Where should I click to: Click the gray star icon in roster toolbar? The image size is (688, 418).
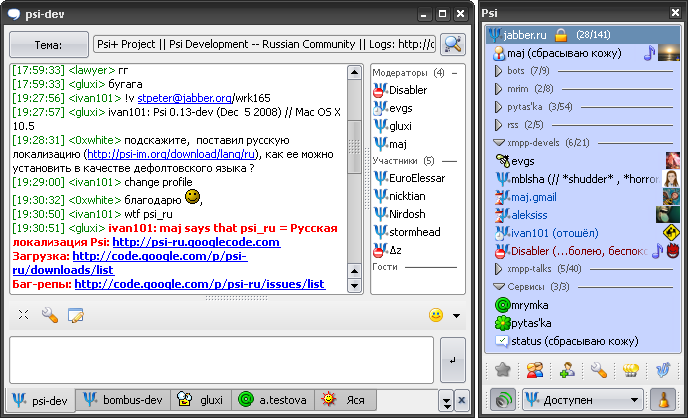502,370
